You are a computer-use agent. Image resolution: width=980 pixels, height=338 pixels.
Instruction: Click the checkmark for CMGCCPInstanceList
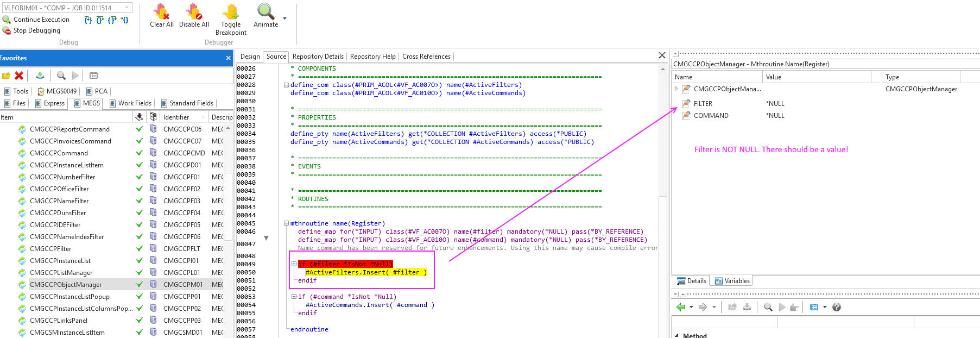point(140,260)
